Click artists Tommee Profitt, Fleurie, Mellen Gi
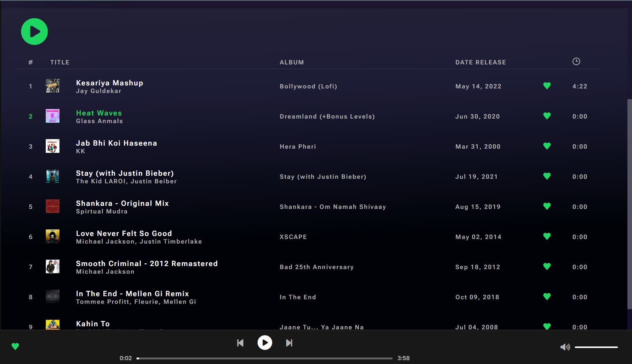Viewport: 632px width, 364px height. coord(136,302)
